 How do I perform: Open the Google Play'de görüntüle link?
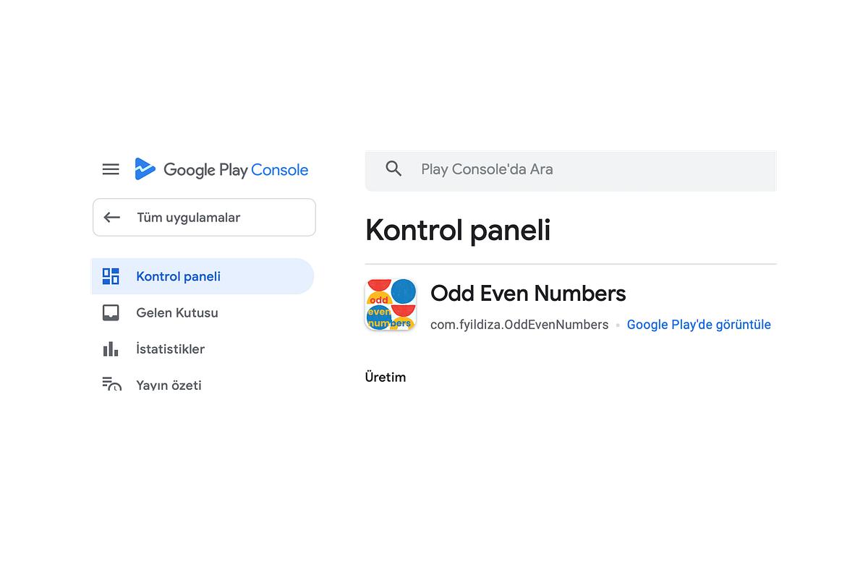(x=698, y=324)
